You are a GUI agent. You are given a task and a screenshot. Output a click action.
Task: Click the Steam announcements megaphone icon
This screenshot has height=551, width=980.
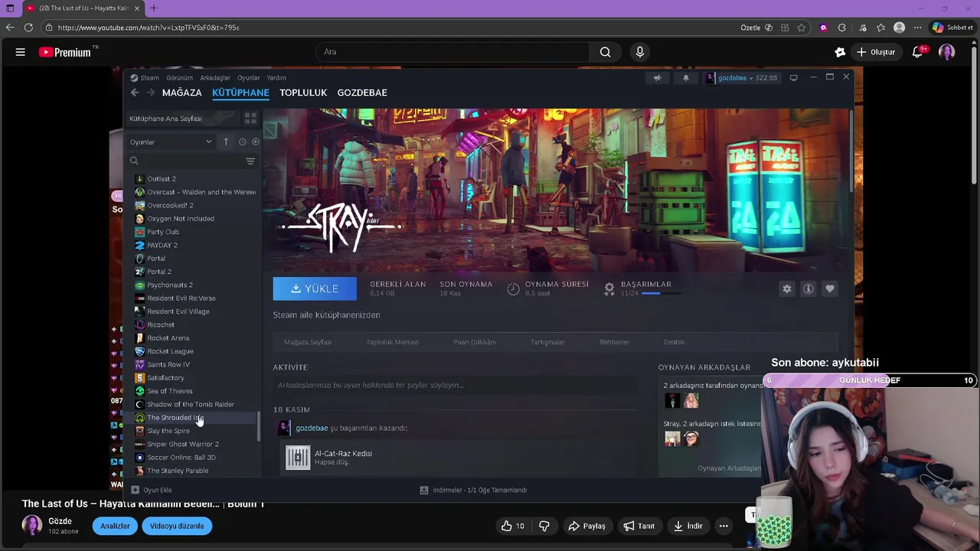(x=657, y=77)
